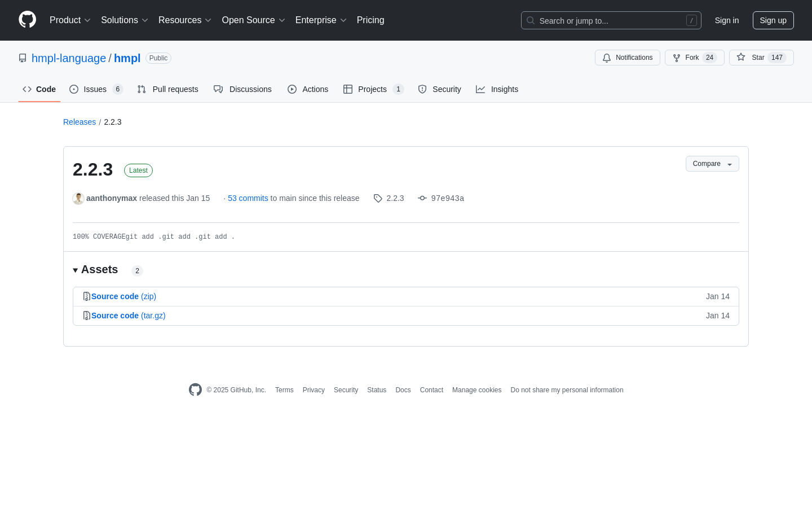The image size is (812, 508).
Task: Download Source code (tar.gz)
Action: [x=129, y=316]
